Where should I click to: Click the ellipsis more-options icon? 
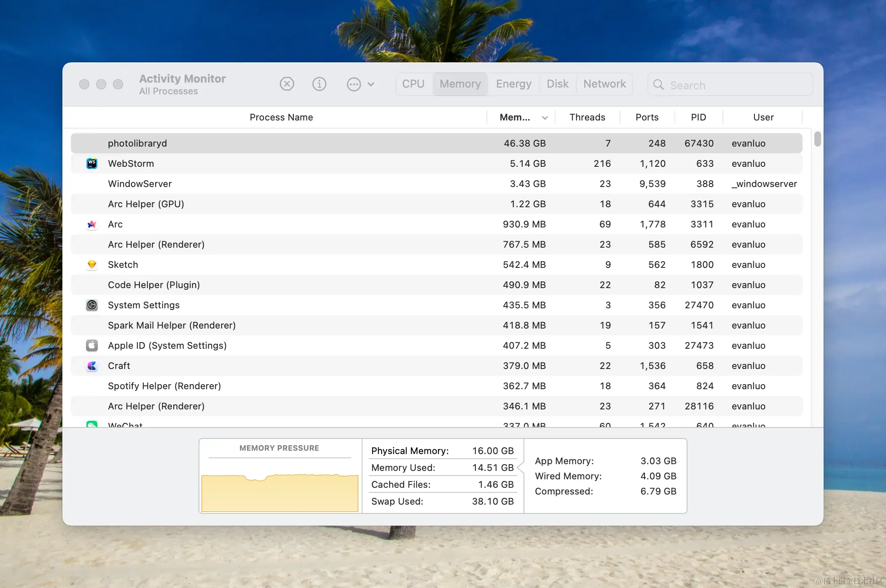pos(354,84)
